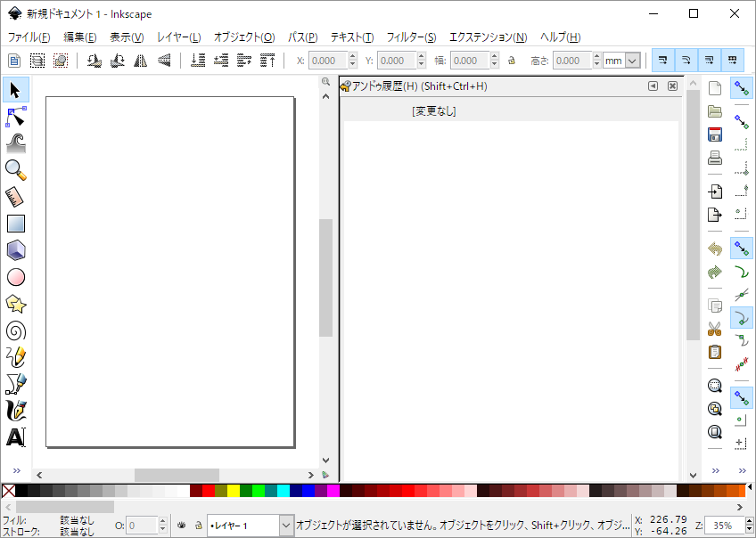
Task: Open ファイル(F) menu
Action: click(29, 37)
